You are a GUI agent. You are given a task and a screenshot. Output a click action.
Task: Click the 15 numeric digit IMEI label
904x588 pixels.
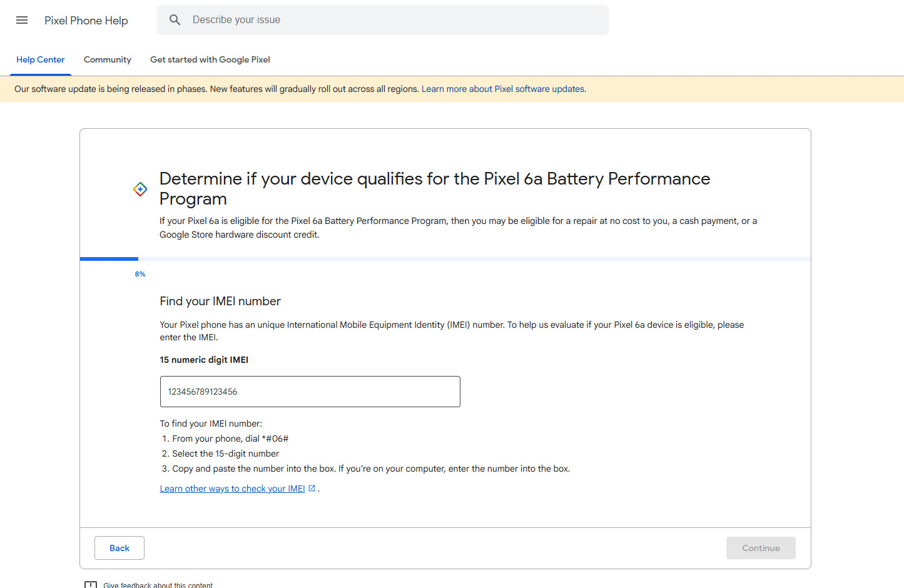pos(204,360)
